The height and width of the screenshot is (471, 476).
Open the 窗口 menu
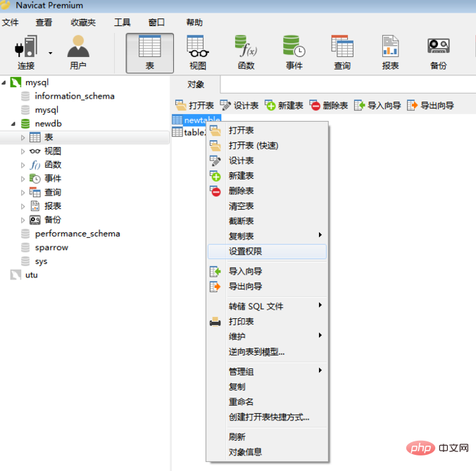[x=156, y=23]
